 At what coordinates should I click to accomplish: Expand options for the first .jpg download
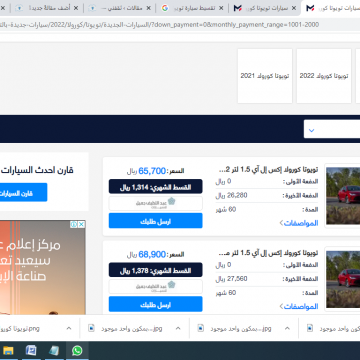[178, 328]
